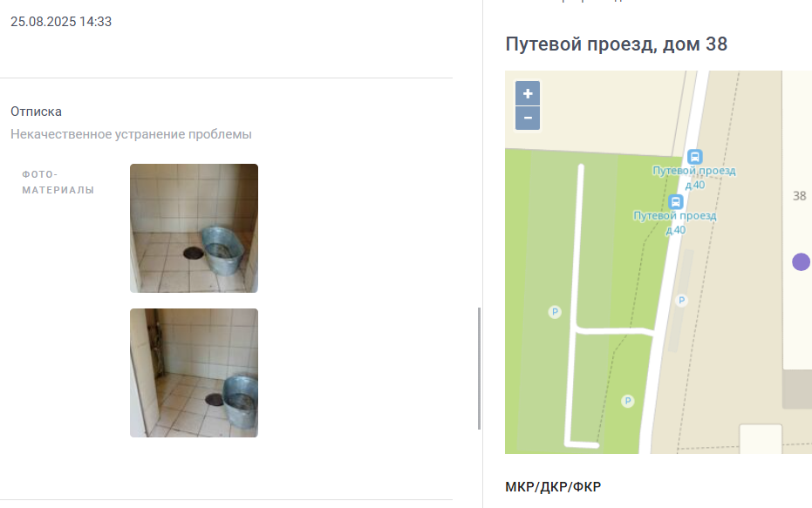Select the parking icon beside the road on beige area

(x=681, y=300)
